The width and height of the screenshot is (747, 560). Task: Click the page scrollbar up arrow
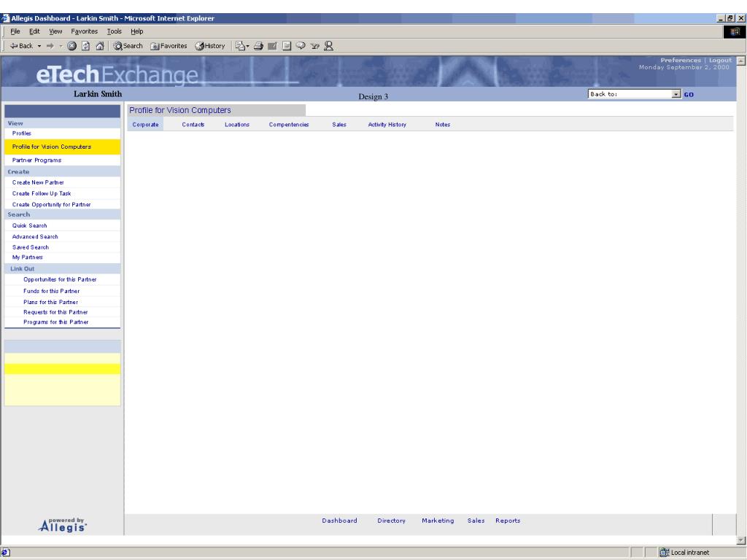tap(741, 61)
